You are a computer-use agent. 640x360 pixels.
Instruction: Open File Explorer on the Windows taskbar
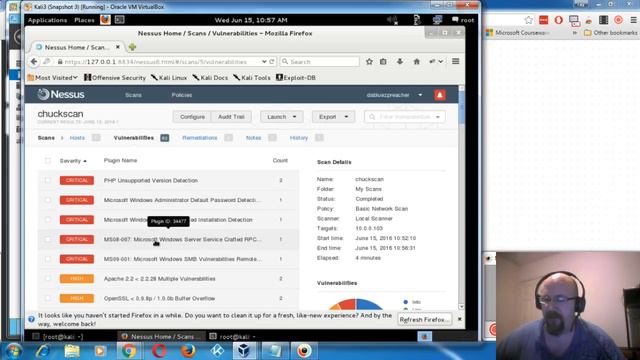pos(72,351)
